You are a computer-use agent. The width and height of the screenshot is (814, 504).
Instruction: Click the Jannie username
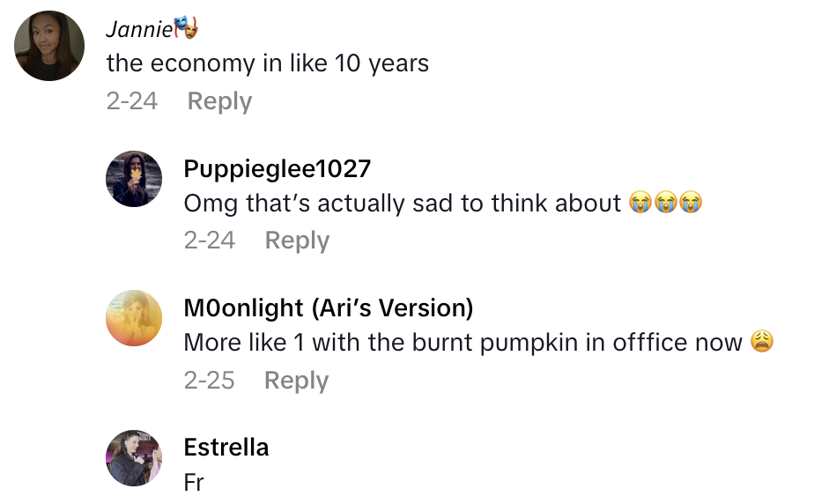pyautogui.click(x=138, y=29)
